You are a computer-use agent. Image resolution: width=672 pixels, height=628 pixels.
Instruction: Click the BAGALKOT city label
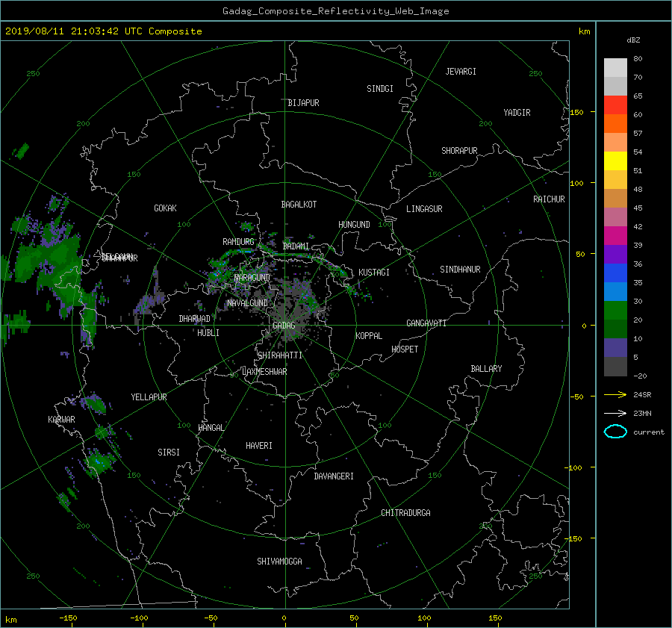point(299,205)
